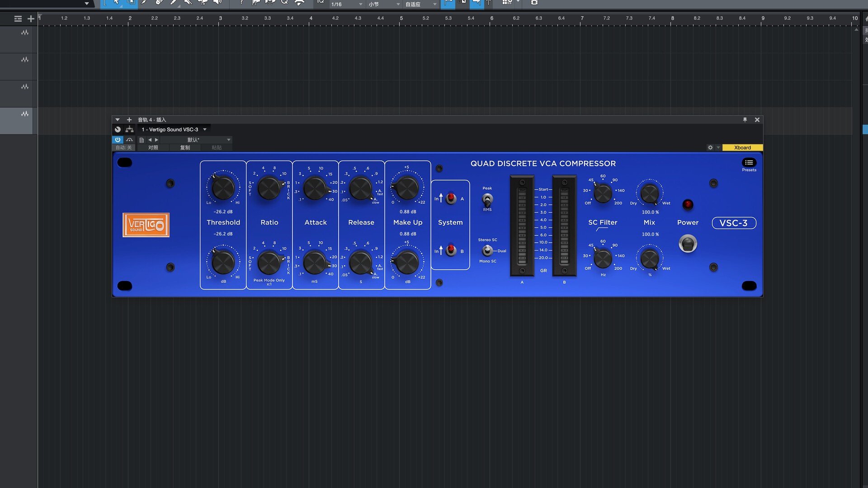Screen dimensions: 868x488
Task: Toggle the 自动: 关 automation mode button
Action: coord(123,148)
